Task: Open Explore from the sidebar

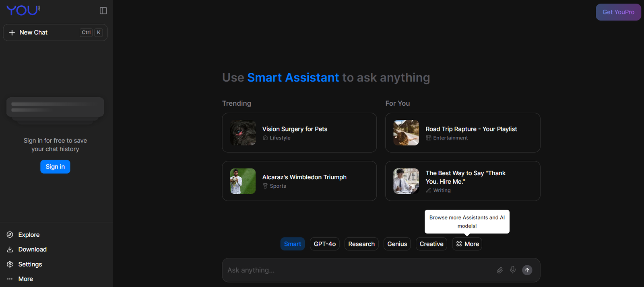Action: tap(29, 235)
